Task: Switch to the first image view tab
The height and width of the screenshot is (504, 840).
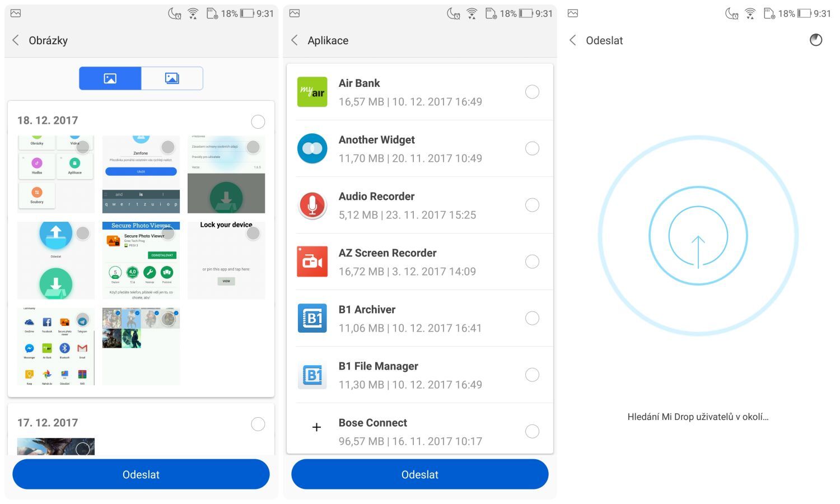Action: pos(110,78)
